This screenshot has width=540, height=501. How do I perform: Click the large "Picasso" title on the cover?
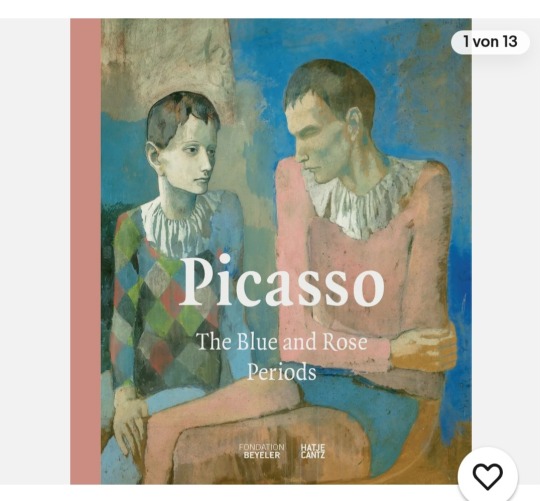tap(281, 282)
